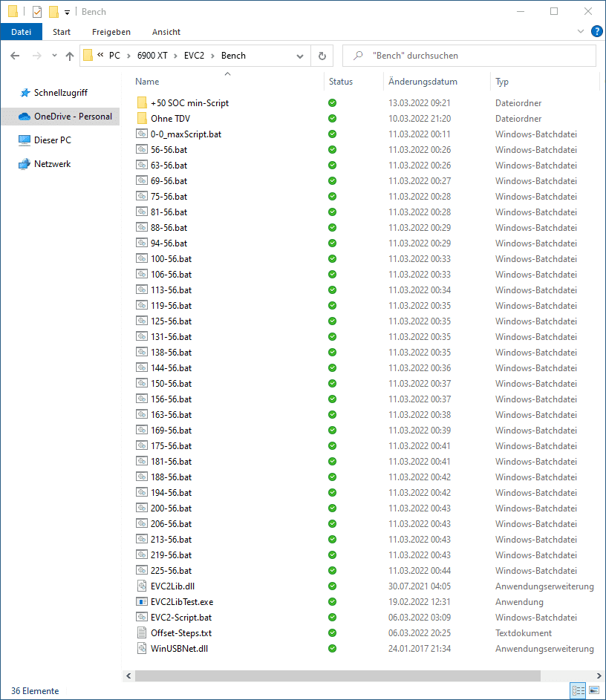Switch to large thumbnails view icon

(x=594, y=690)
